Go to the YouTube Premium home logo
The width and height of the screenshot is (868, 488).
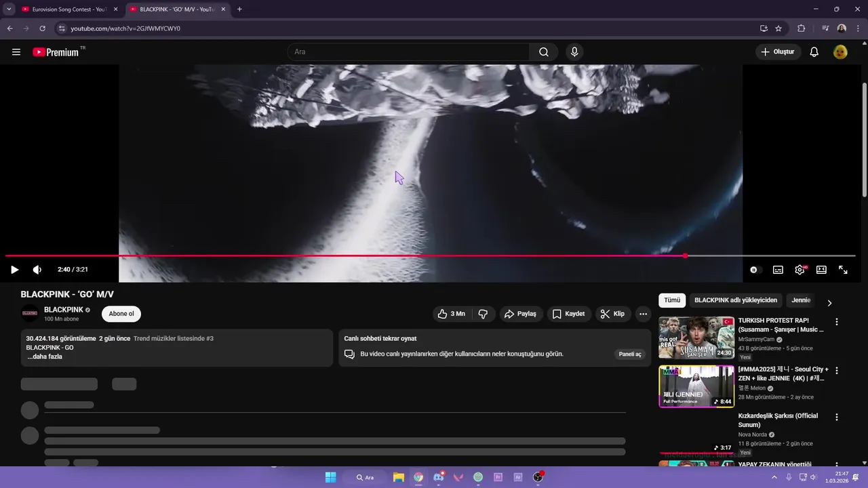coord(56,52)
